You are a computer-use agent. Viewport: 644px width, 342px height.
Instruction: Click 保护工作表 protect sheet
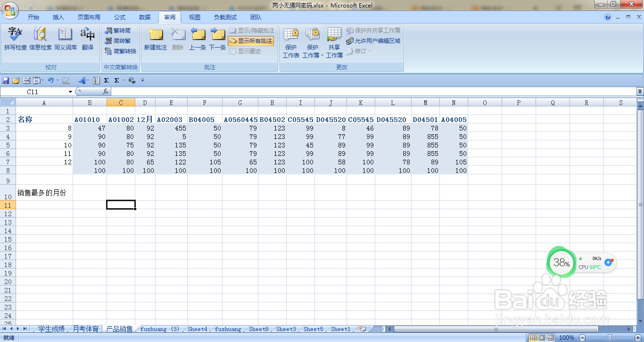[291, 42]
